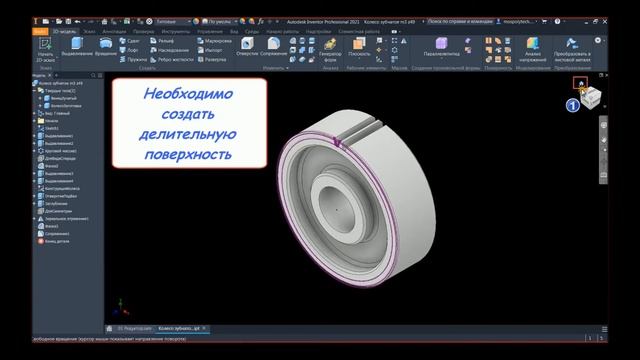Click the help and commands search field
This screenshot has height=360, width=640.
pyautogui.click(x=460, y=21)
